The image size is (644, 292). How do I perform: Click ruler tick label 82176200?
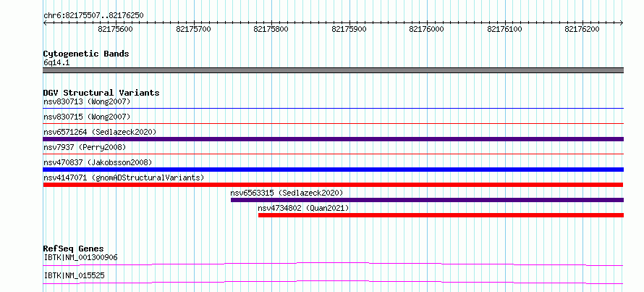click(582, 29)
